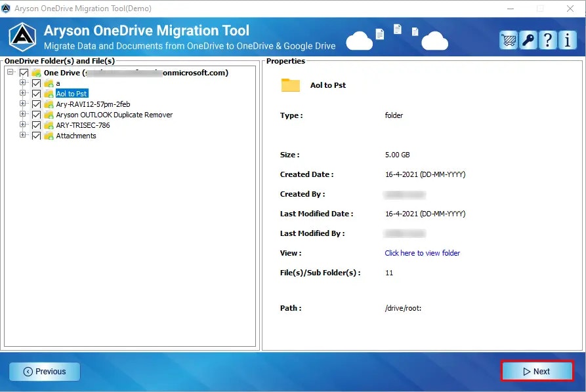Click the Type value folder
Viewport: 586px width, 392px height.
point(394,115)
